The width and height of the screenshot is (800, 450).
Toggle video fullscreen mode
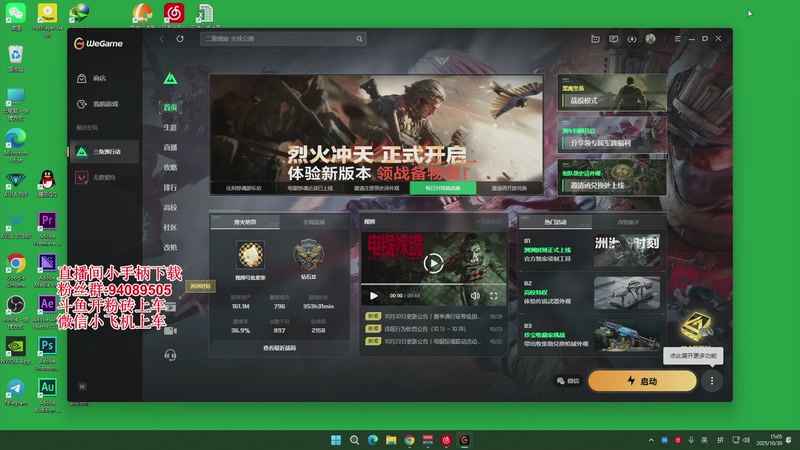pos(493,296)
